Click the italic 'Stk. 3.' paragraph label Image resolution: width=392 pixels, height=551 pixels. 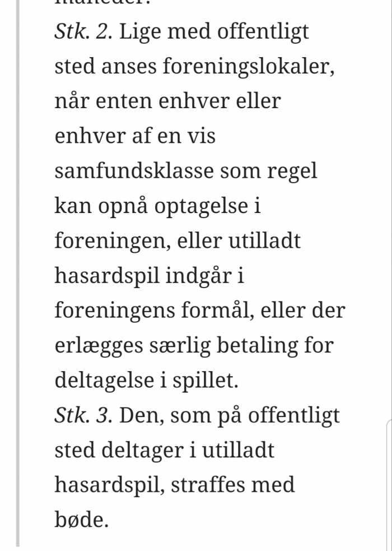click(83, 416)
